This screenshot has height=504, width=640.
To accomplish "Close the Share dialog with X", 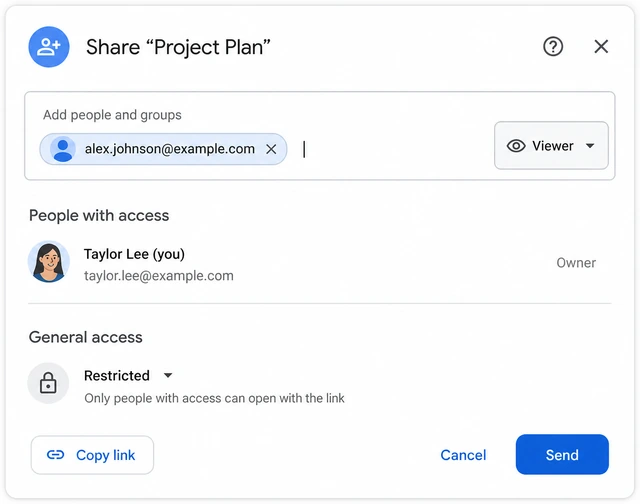I will [601, 47].
